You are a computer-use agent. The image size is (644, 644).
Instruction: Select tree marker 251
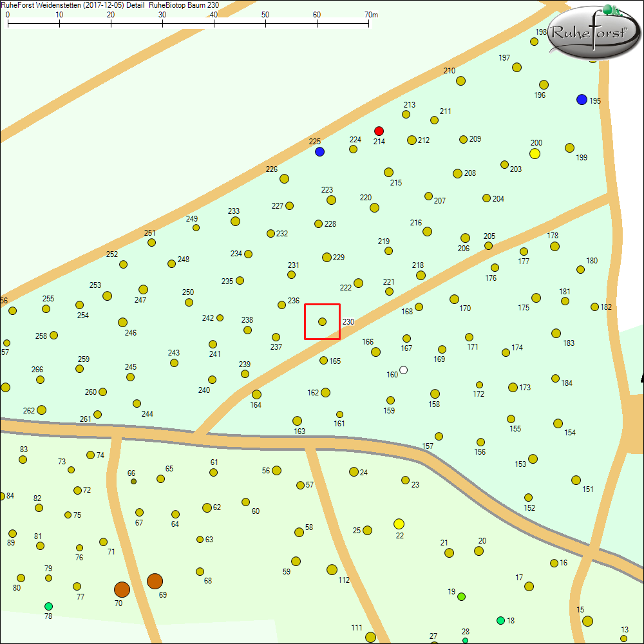pyautogui.click(x=151, y=243)
